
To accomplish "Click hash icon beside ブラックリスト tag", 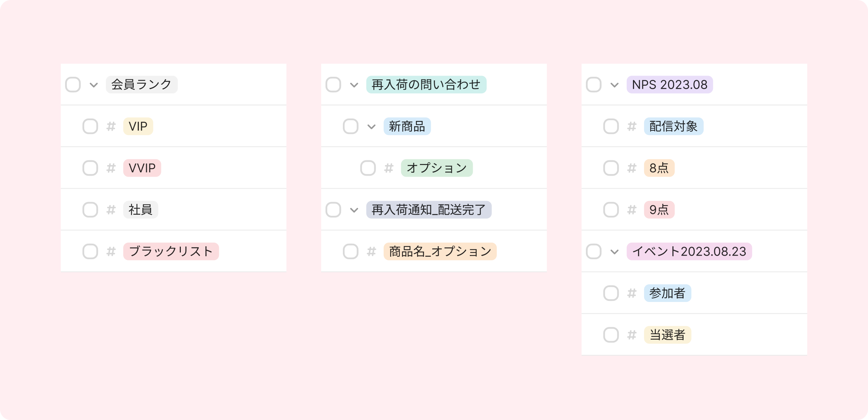I will click(x=111, y=251).
